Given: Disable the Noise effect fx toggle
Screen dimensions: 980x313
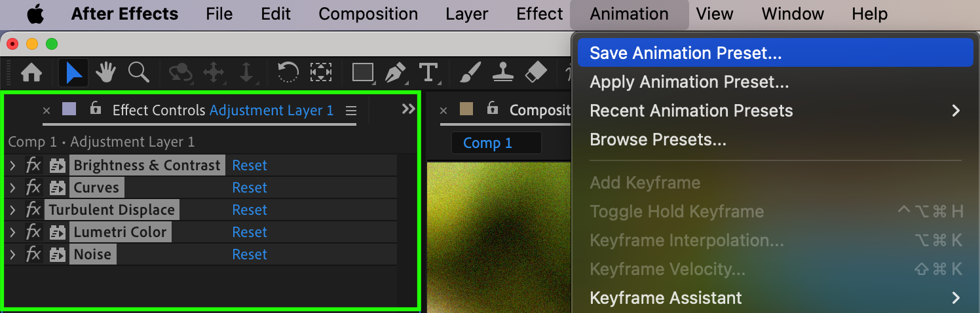Looking at the screenshot, I should click(x=33, y=254).
